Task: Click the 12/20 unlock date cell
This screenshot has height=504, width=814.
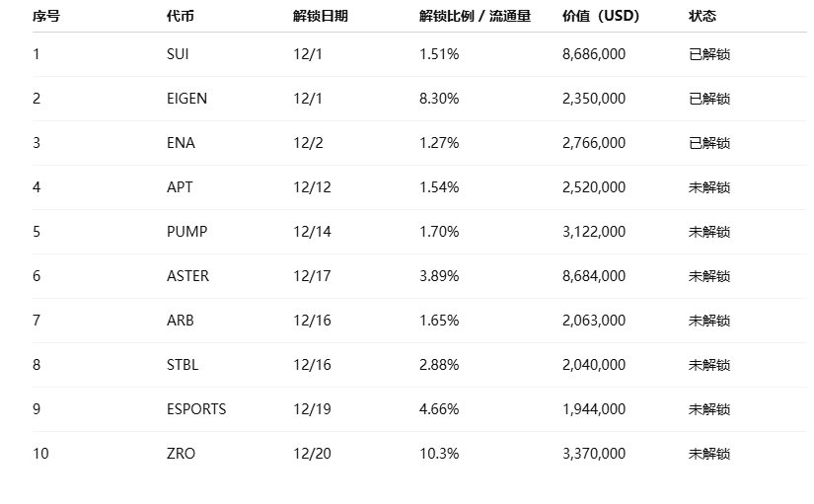Action: coord(312,454)
